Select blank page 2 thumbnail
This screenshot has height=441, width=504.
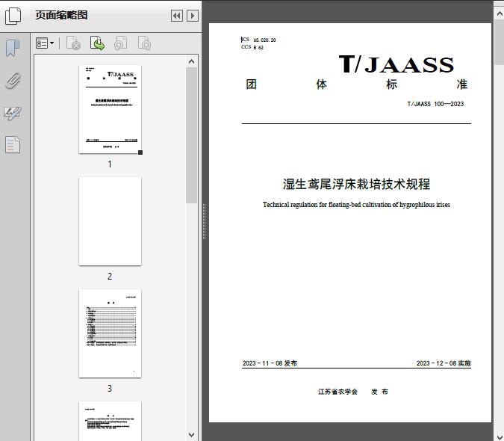click(x=110, y=221)
